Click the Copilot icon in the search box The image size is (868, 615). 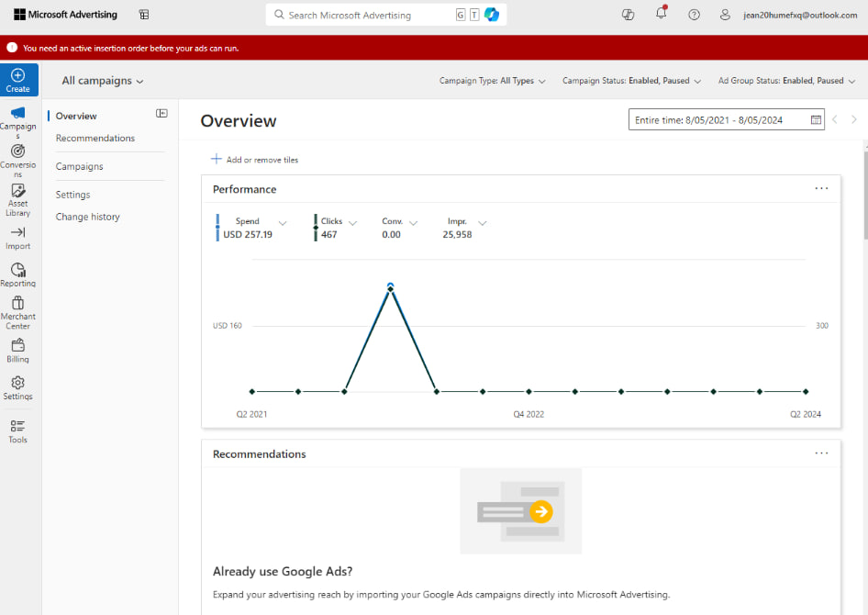(x=492, y=15)
